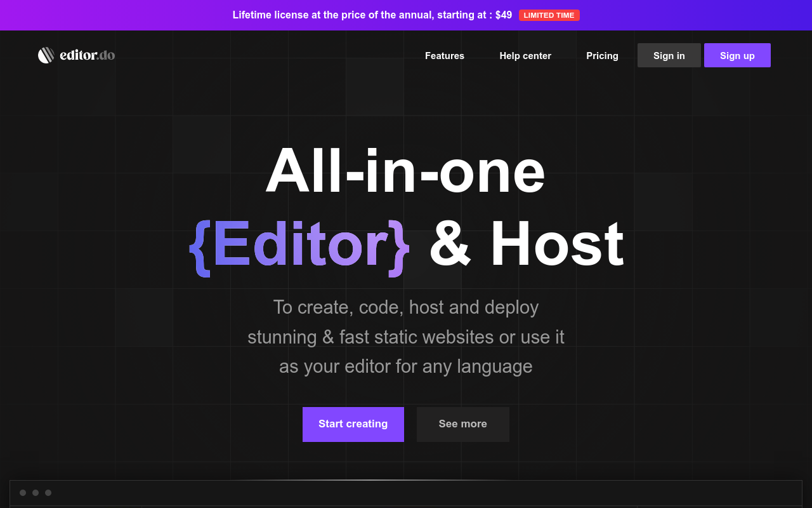
Task: Open the Features menu item
Action: [445, 56]
